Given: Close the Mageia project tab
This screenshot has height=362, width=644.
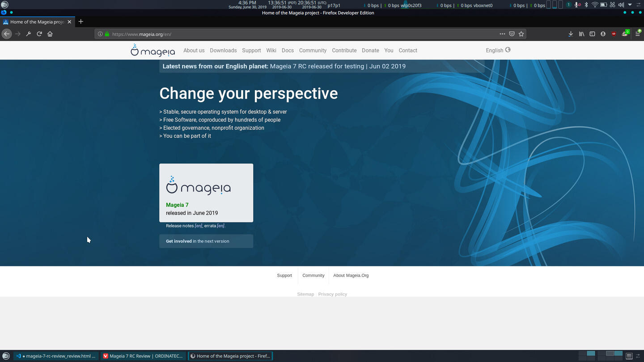Looking at the screenshot, I should (x=69, y=21).
